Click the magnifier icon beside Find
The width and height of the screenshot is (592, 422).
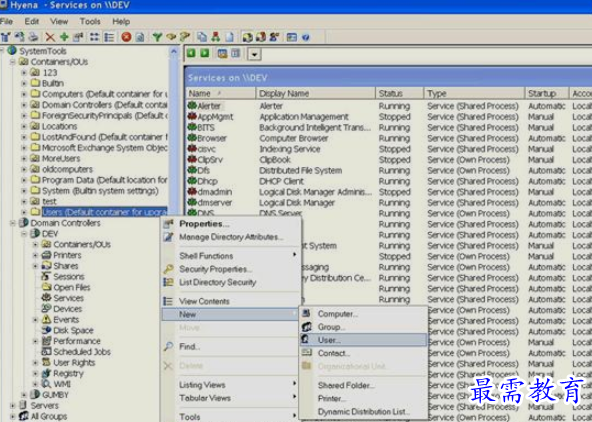(168, 346)
